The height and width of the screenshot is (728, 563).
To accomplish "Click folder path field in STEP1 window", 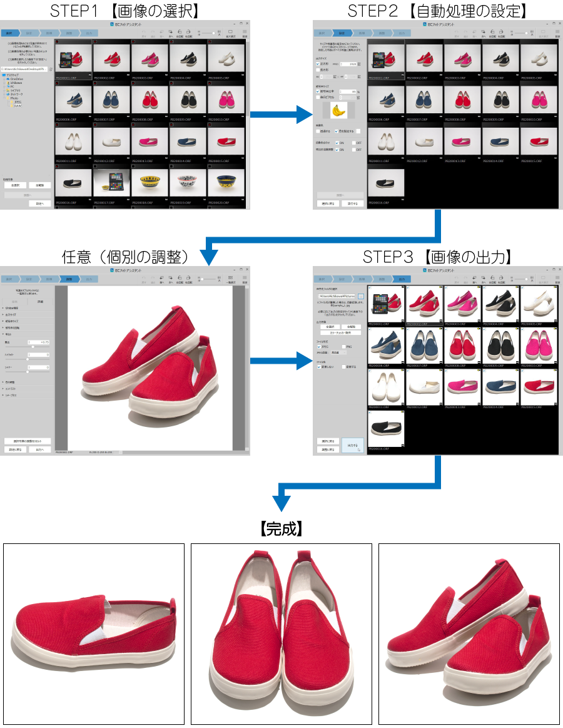I will 24,69.
